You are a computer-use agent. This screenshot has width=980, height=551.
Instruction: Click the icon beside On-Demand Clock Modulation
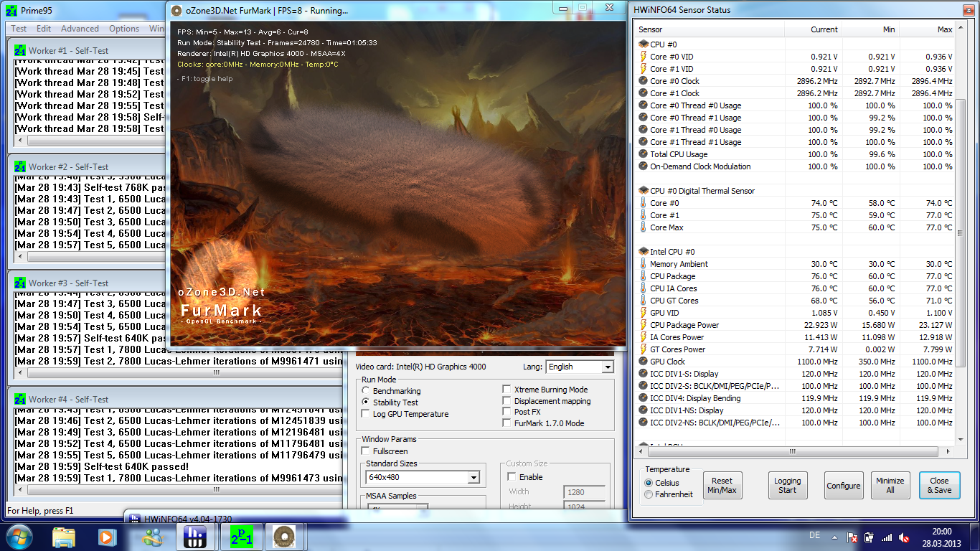click(644, 166)
